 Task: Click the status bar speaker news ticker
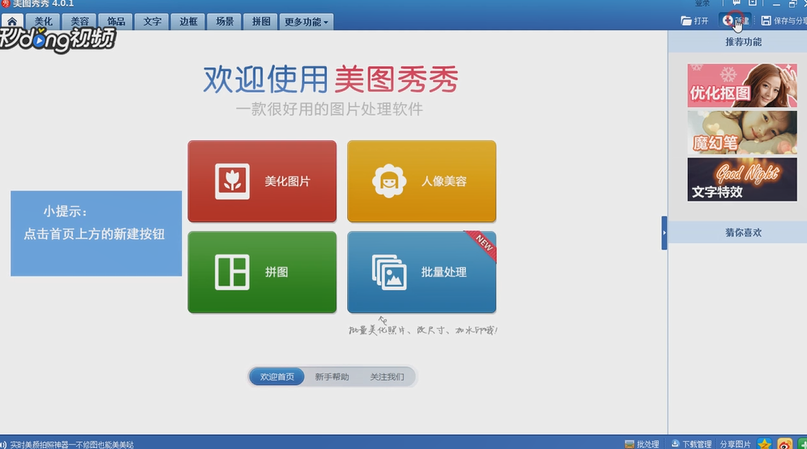pos(67,444)
